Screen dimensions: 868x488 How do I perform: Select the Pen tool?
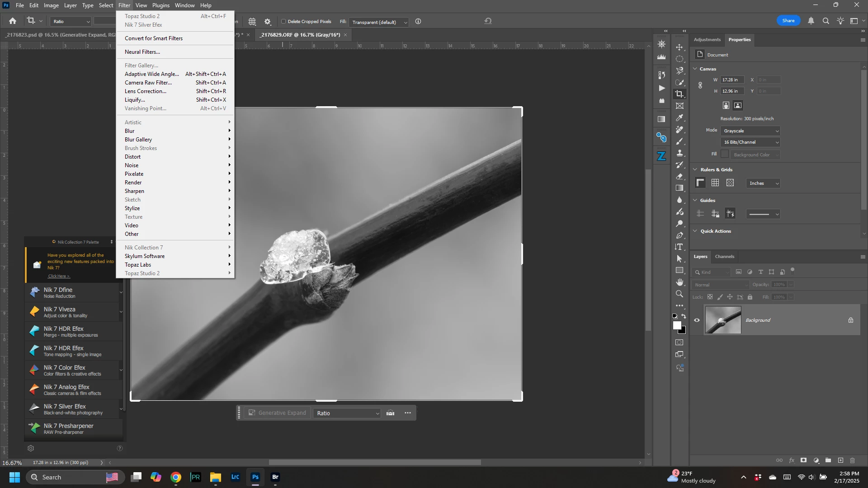[x=679, y=235]
